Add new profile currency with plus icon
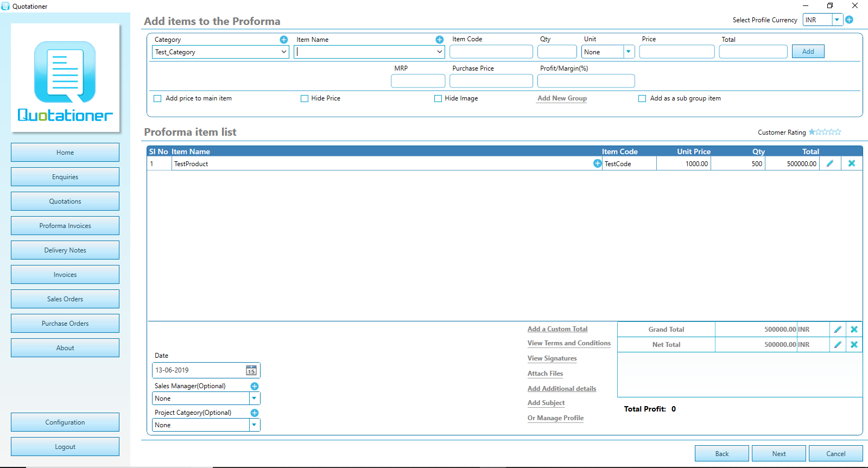The width and height of the screenshot is (868, 468). (849, 20)
